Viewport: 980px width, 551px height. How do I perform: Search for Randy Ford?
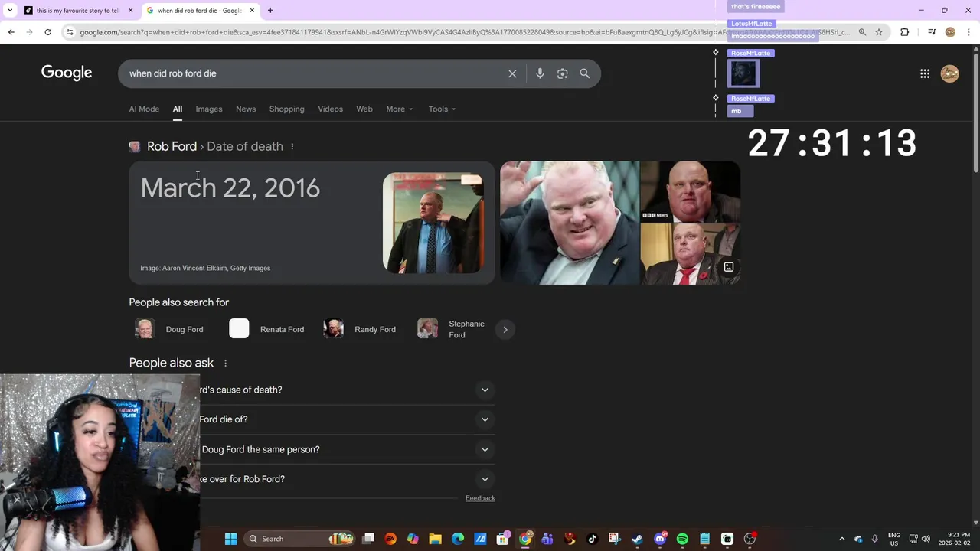click(x=360, y=329)
